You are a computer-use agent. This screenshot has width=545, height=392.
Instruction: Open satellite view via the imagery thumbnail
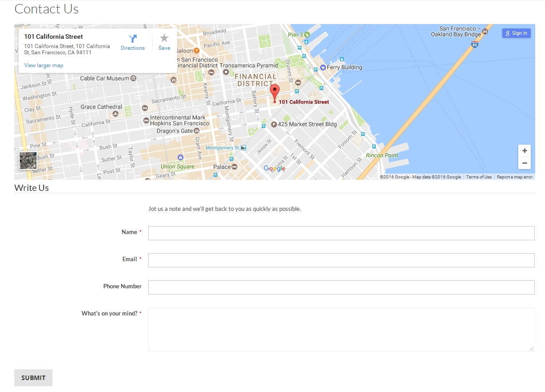pyautogui.click(x=28, y=161)
